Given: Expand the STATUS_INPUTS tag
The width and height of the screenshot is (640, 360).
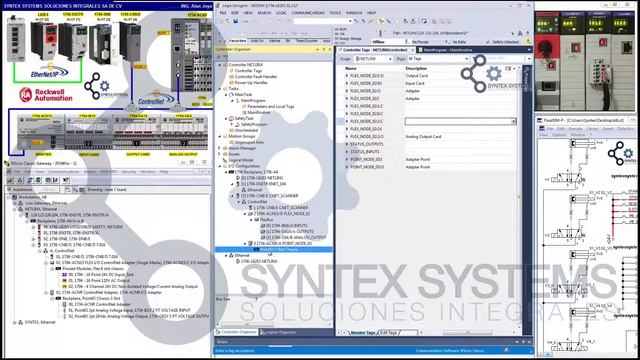Looking at the screenshot, I should (x=347, y=152).
